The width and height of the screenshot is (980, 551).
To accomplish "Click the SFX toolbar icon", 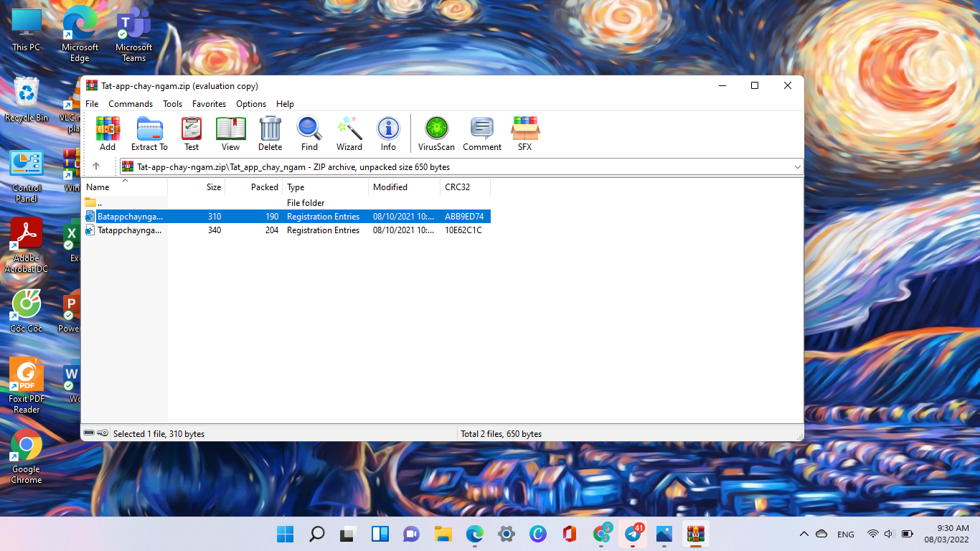I will 525,134.
